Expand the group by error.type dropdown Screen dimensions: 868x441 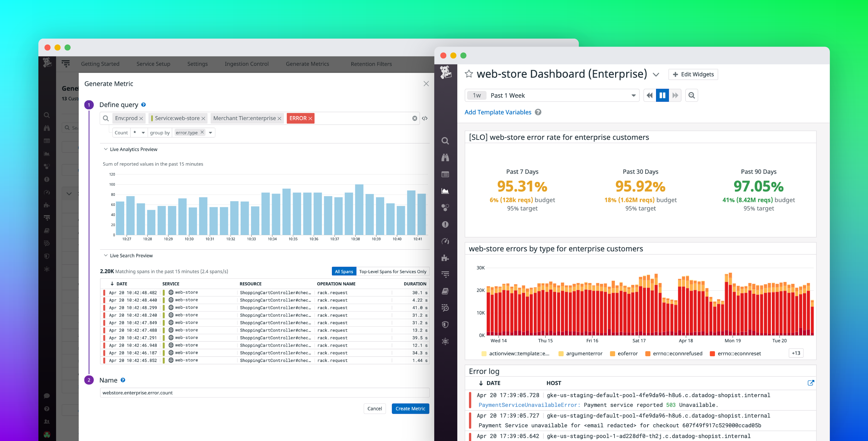click(x=211, y=132)
